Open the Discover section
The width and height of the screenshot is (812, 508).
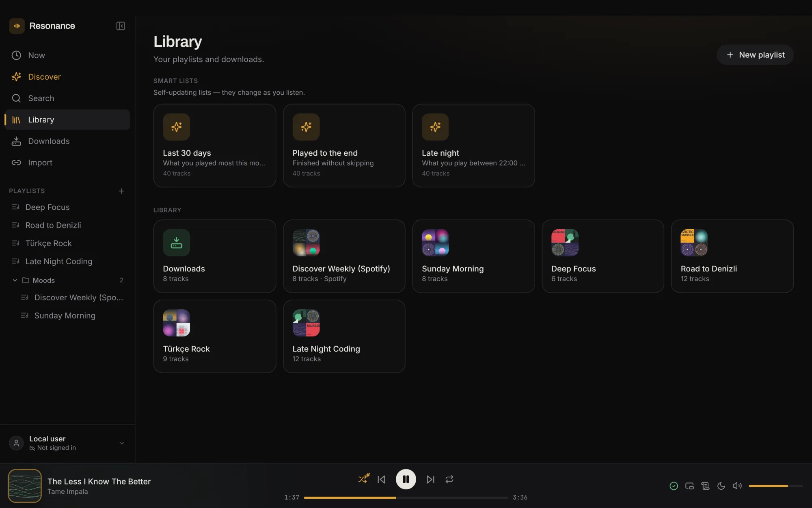tap(67, 77)
